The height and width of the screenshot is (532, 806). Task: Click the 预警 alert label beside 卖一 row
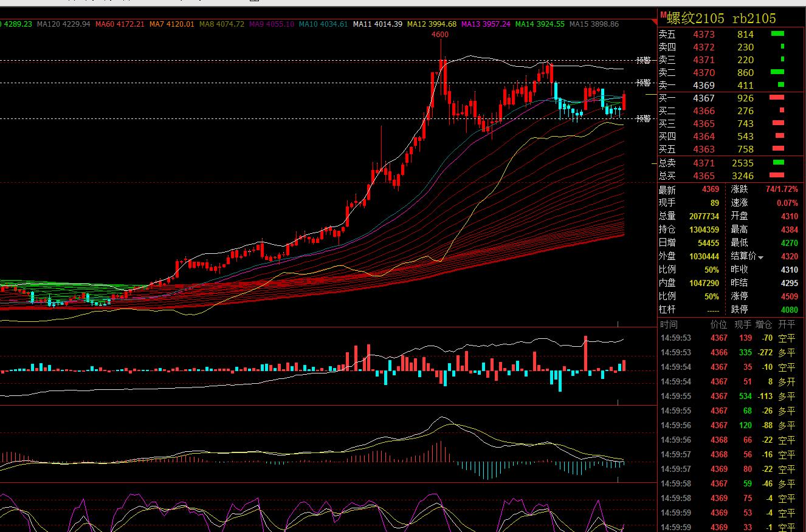pyautogui.click(x=643, y=83)
